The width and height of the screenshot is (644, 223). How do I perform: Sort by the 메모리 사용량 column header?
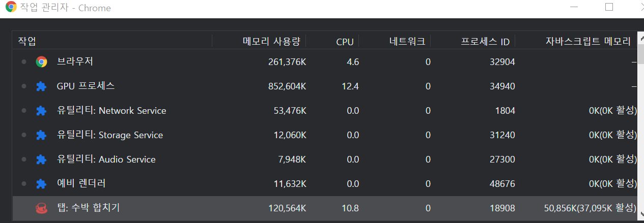pyautogui.click(x=271, y=42)
